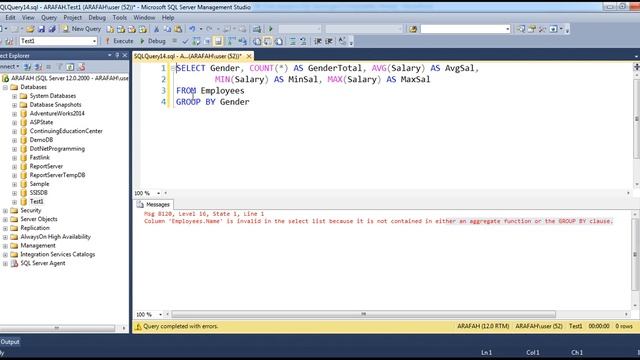Screen dimensions: 640x360
Task: Toggle Results to Text icon
Action: click(x=257, y=41)
